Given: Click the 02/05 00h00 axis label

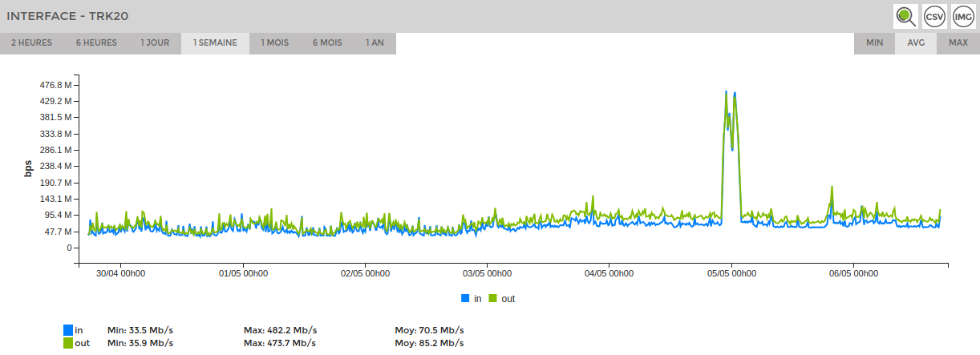Looking at the screenshot, I should pyautogui.click(x=365, y=273).
